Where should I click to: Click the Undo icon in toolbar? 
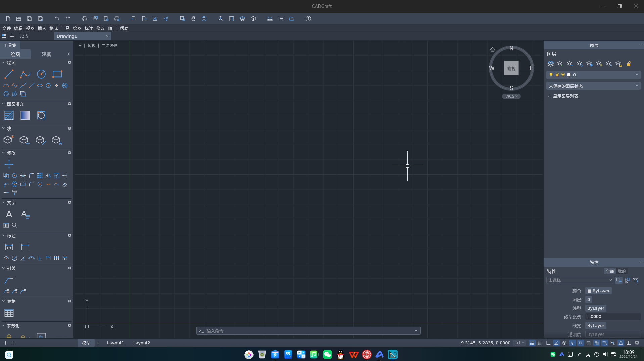pyautogui.click(x=57, y=19)
